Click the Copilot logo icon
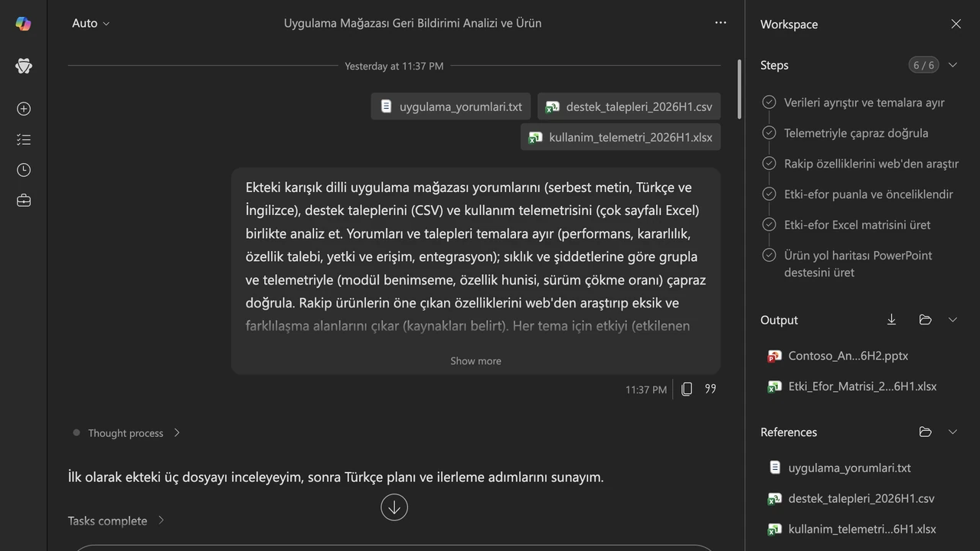 point(23,24)
